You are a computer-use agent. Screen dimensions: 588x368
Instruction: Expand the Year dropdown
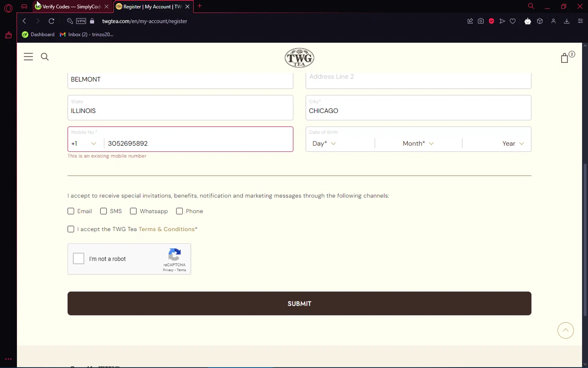[513, 144]
